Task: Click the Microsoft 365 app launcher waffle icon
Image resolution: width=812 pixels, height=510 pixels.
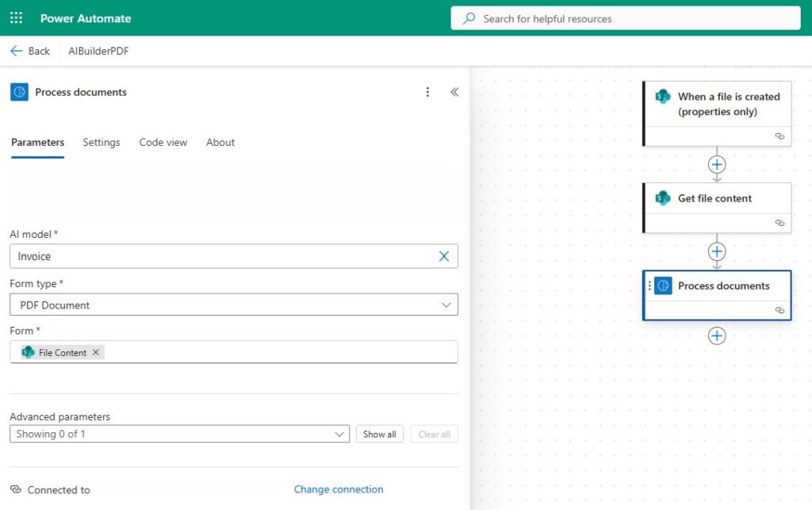Action: (x=16, y=17)
